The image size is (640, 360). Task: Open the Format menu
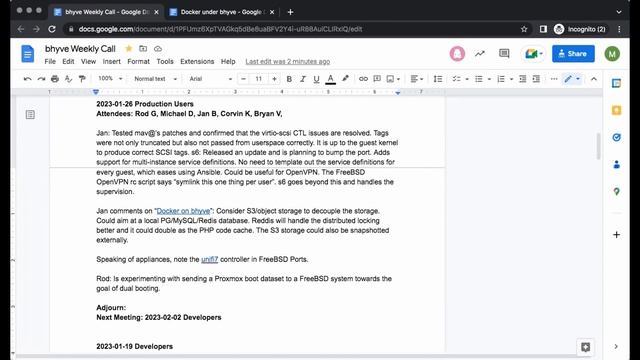coord(138,62)
